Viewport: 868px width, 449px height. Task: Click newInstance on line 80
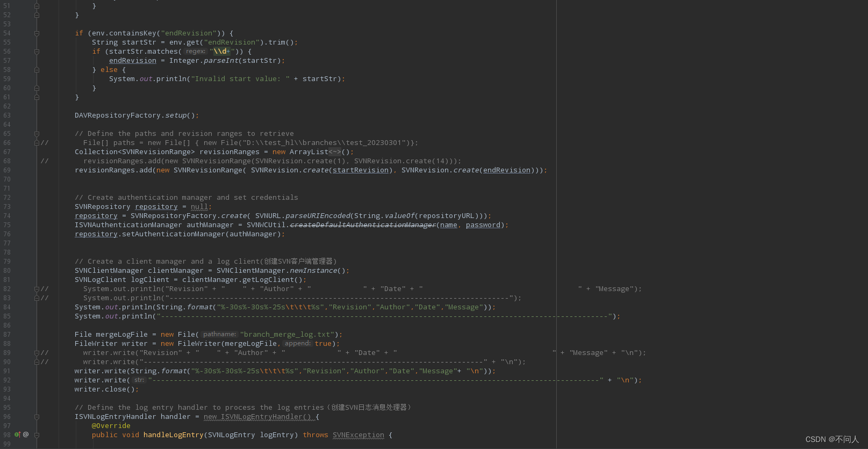click(x=313, y=271)
